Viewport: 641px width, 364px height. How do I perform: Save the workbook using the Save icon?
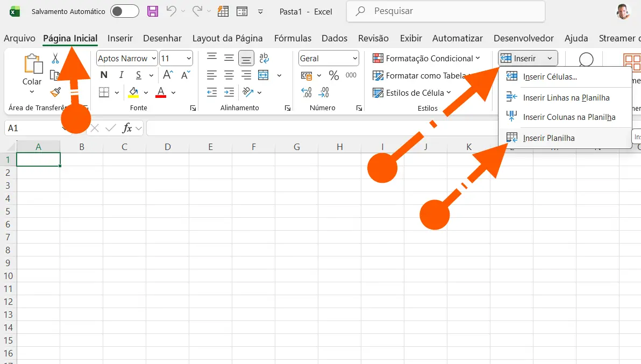(x=152, y=11)
